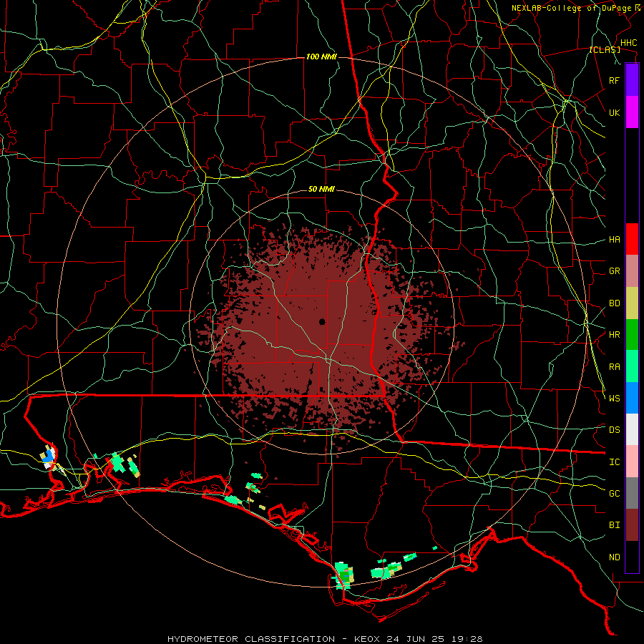Image resolution: width=644 pixels, height=644 pixels.
Task: Click the [CLAS] units label
Action: pyautogui.click(x=605, y=49)
